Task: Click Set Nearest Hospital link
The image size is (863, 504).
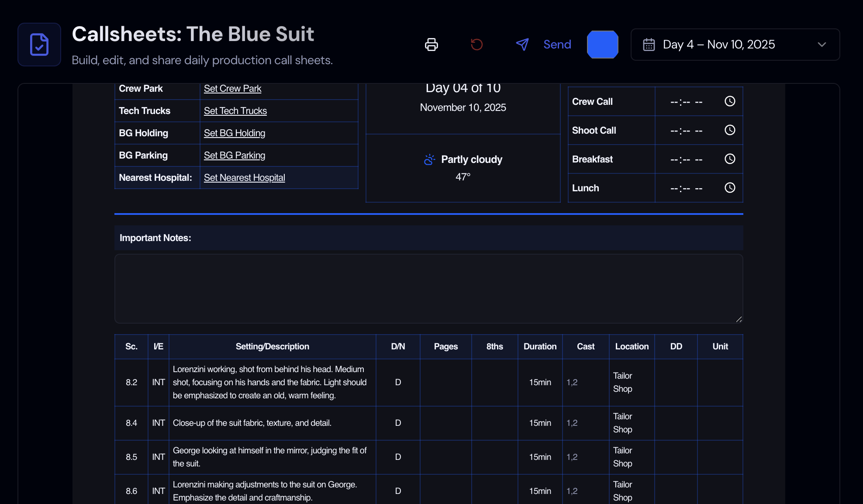Action: [x=244, y=178]
